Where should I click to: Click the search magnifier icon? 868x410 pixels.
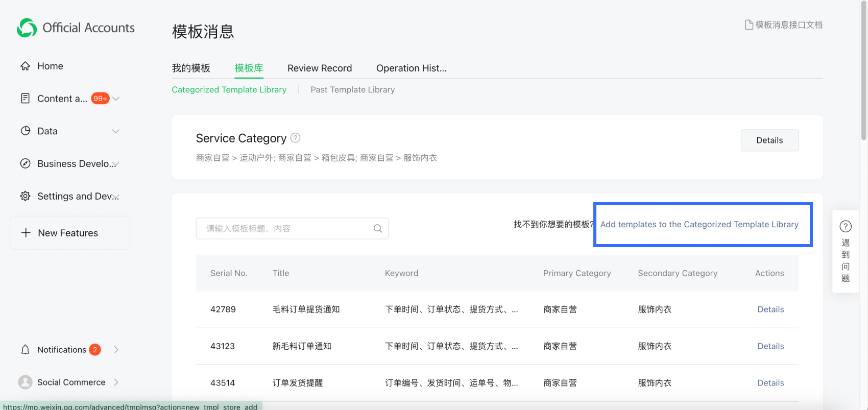[x=378, y=228]
